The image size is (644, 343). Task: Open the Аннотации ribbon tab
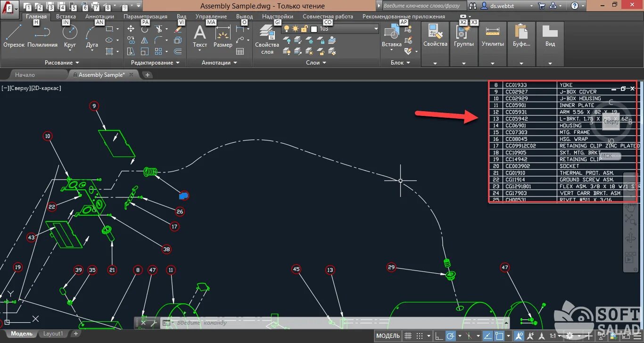coord(100,16)
